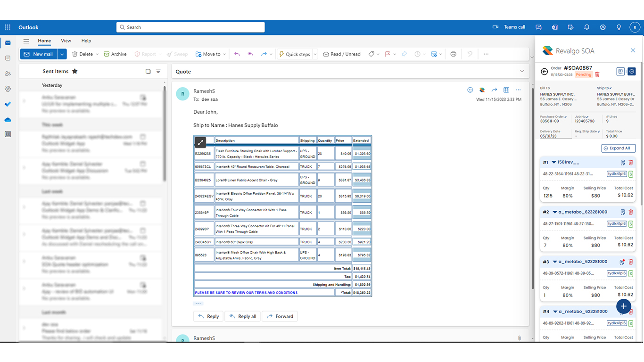The height and width of the screenshot is (362, 644).
Task: Open the Outlook app launcher grid
Action: click(8, 27)
